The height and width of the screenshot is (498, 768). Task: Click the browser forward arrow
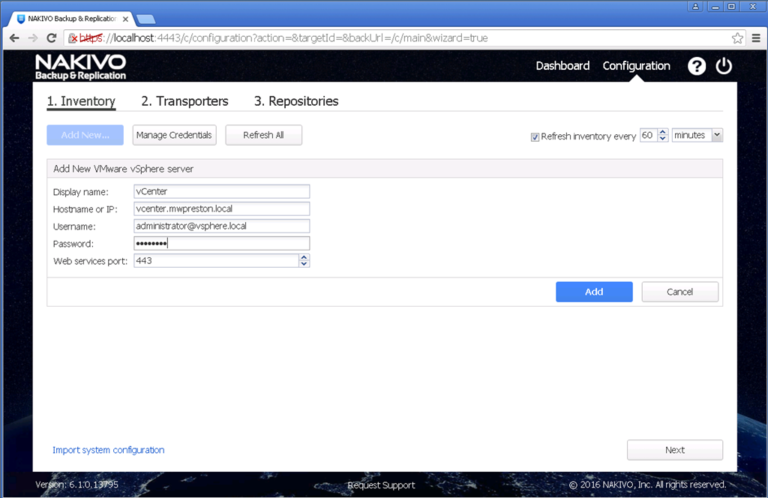pyautogui.click(x=33, y=38)
